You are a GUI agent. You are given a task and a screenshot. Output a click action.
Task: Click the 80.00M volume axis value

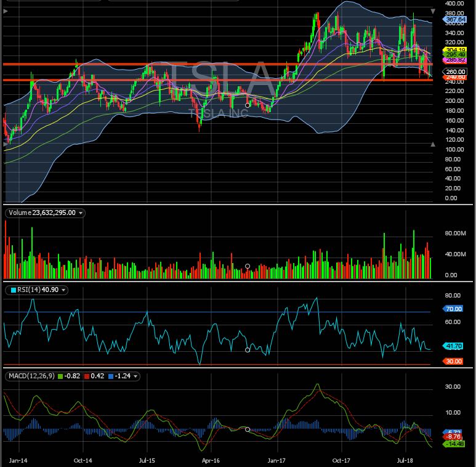tap(455, 233)
